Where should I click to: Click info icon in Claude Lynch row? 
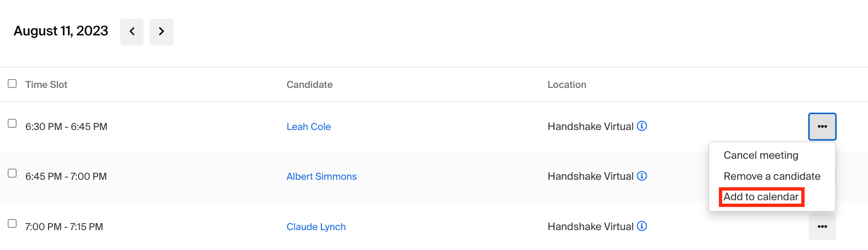click(x=642, y=226)
